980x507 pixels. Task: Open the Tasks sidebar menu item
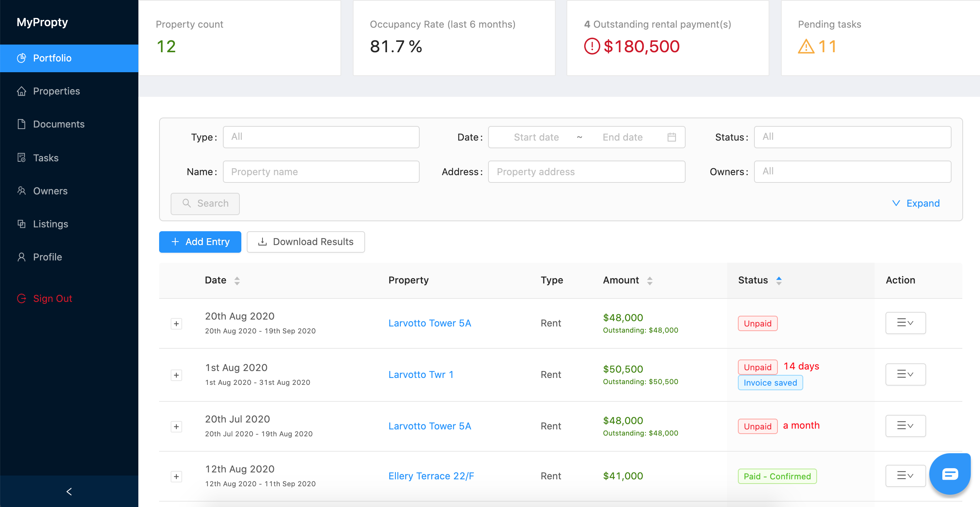click(x=46, y=158)
